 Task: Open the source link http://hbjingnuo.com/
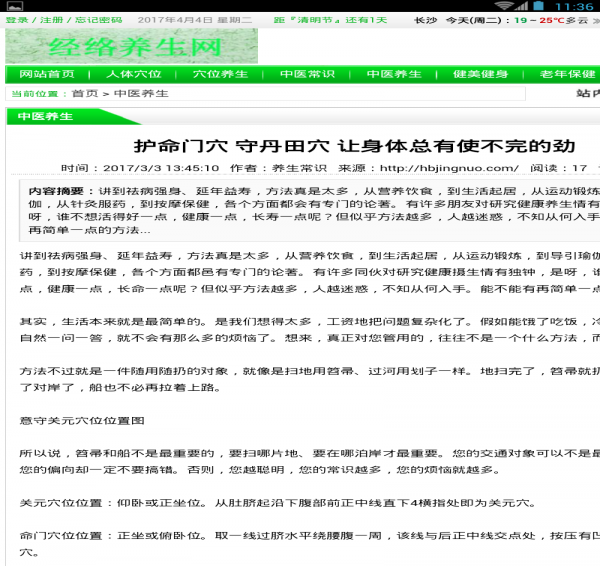point(449,168)
